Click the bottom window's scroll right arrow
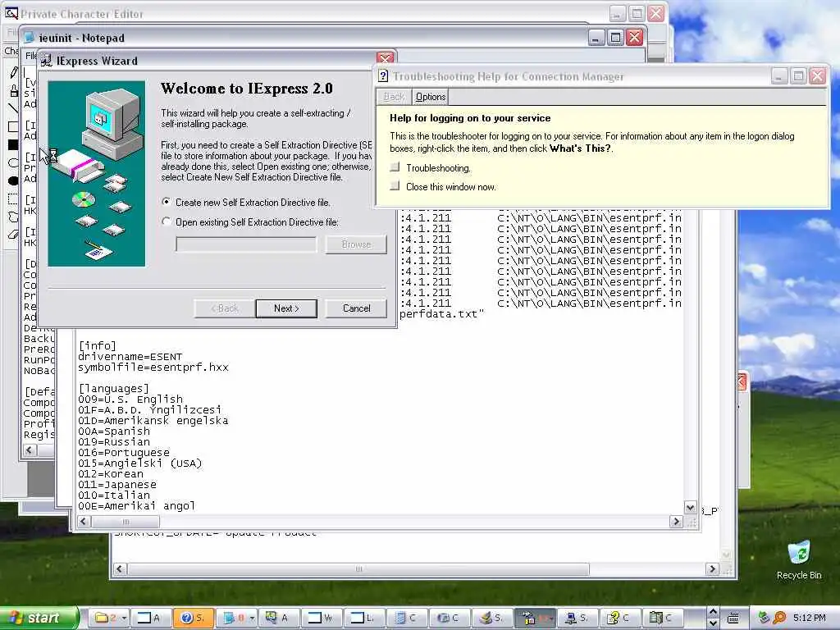The image size is (840, 630). 712,569
